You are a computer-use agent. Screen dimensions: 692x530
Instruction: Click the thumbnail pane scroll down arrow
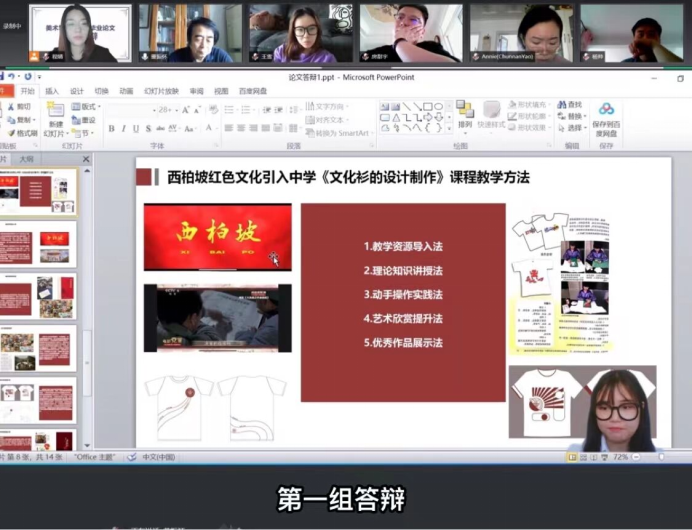[87, 446]
